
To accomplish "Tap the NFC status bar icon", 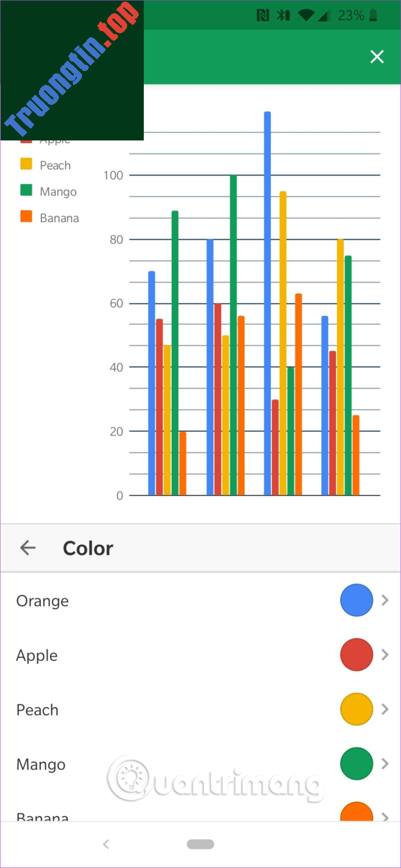I will [x=263, y=17].
